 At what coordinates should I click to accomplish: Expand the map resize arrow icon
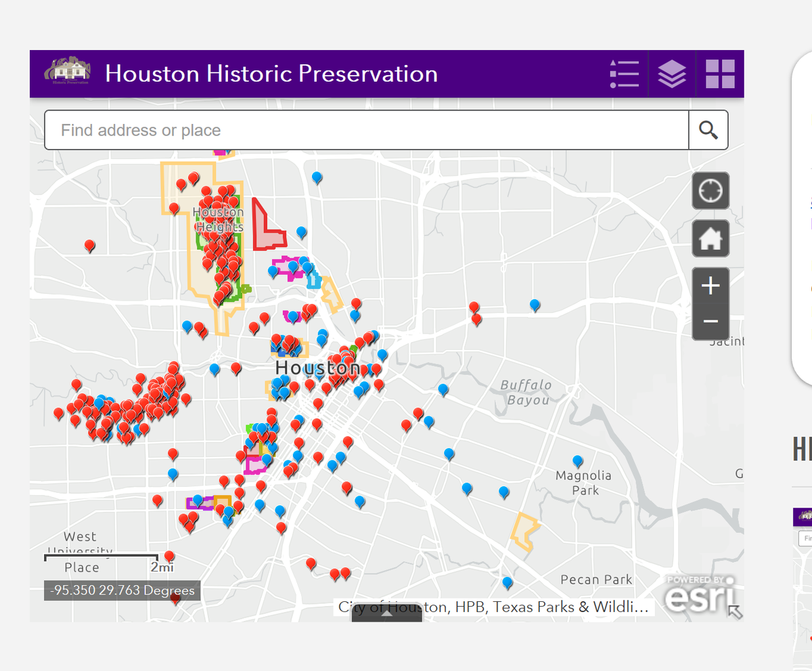tap(735, 611)
